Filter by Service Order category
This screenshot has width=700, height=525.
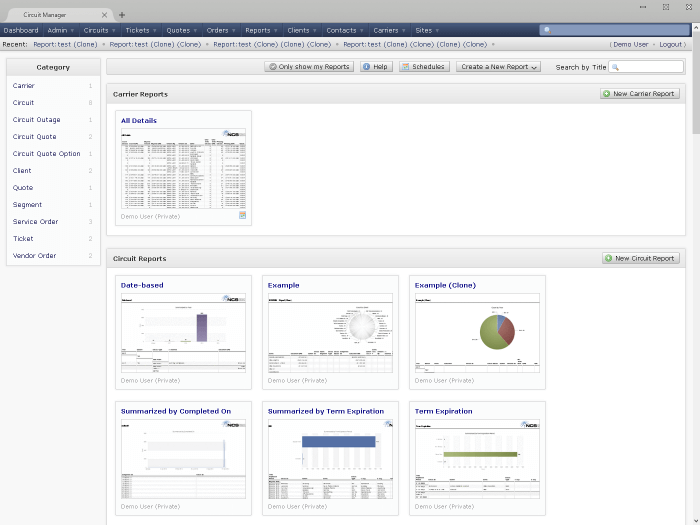35,221
